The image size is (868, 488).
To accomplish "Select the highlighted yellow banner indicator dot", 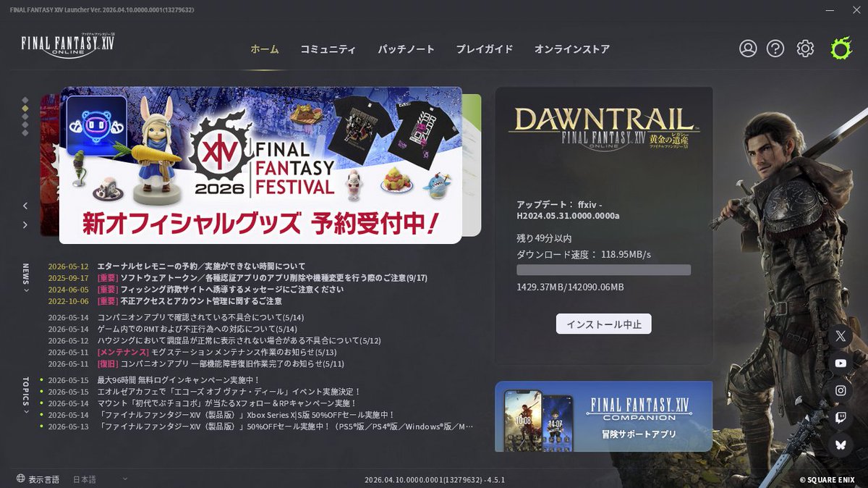I will [x=25, y=108].
